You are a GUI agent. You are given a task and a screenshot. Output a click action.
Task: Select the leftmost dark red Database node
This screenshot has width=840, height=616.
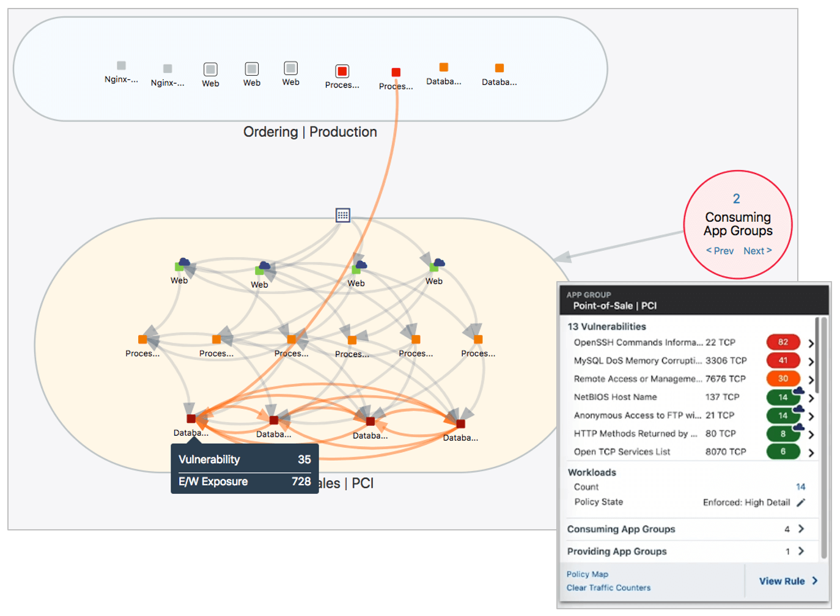(x=191, y=419)
